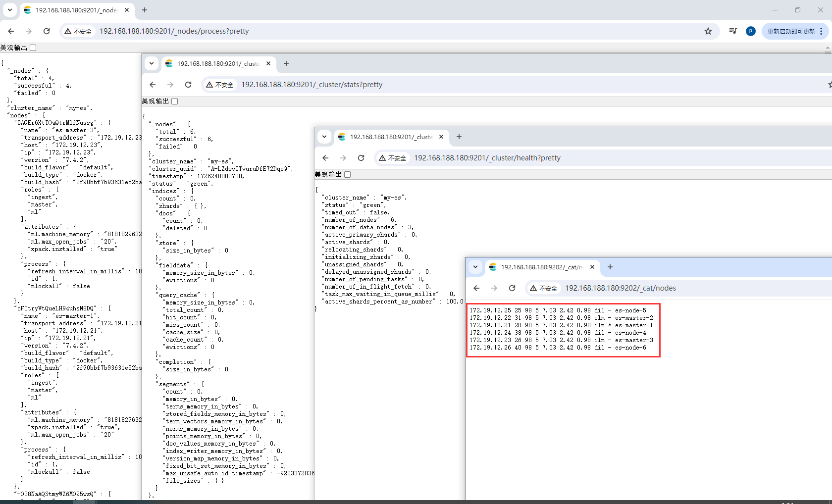Open tab search dropdown in the _nodes/process window

10,10
